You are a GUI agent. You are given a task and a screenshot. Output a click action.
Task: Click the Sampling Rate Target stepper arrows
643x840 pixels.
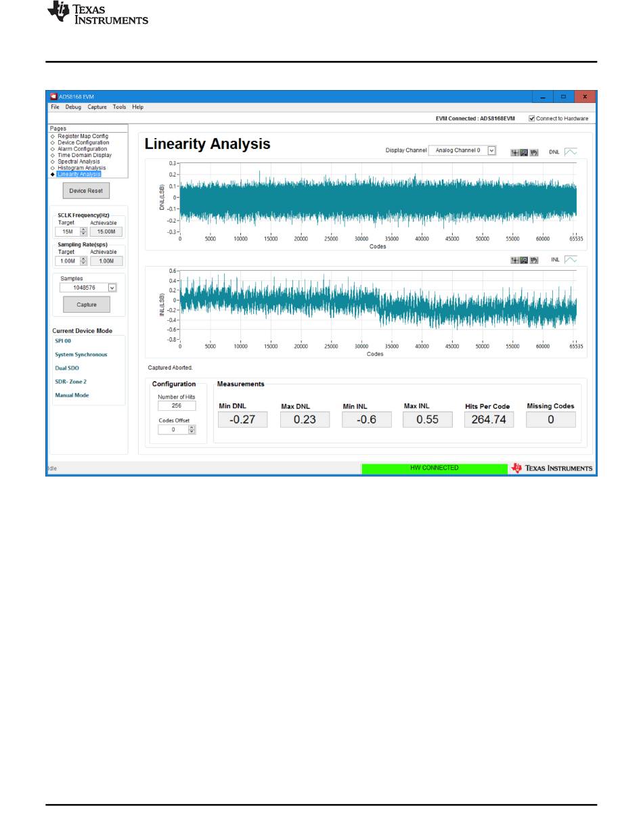tap(84, 261)
